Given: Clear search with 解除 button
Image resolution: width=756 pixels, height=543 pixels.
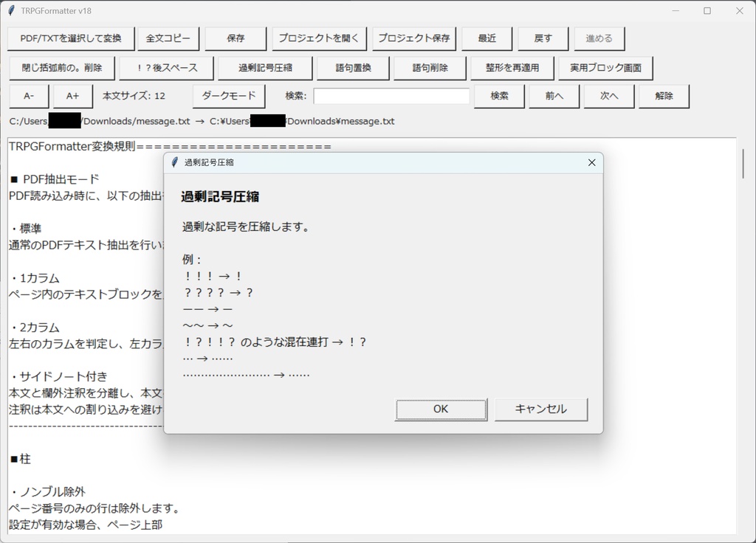Looking at the screenshot, I should tap(664, 97).
